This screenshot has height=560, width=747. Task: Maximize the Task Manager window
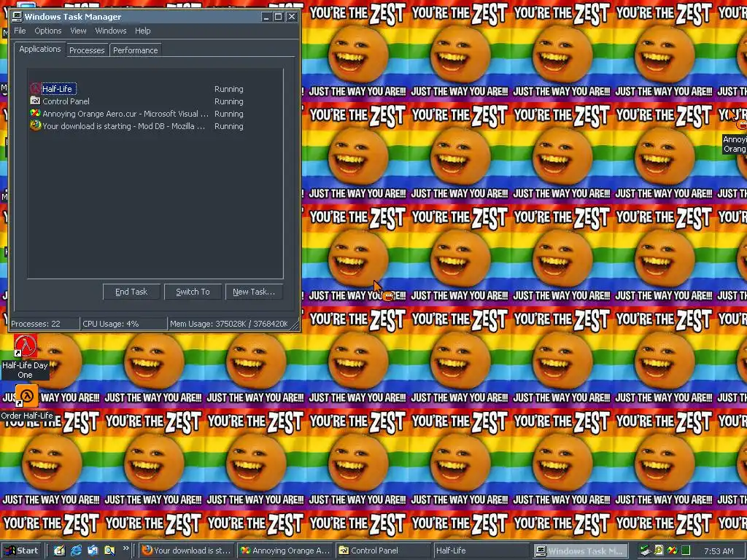pyautogui.click(x=278, y=17)
